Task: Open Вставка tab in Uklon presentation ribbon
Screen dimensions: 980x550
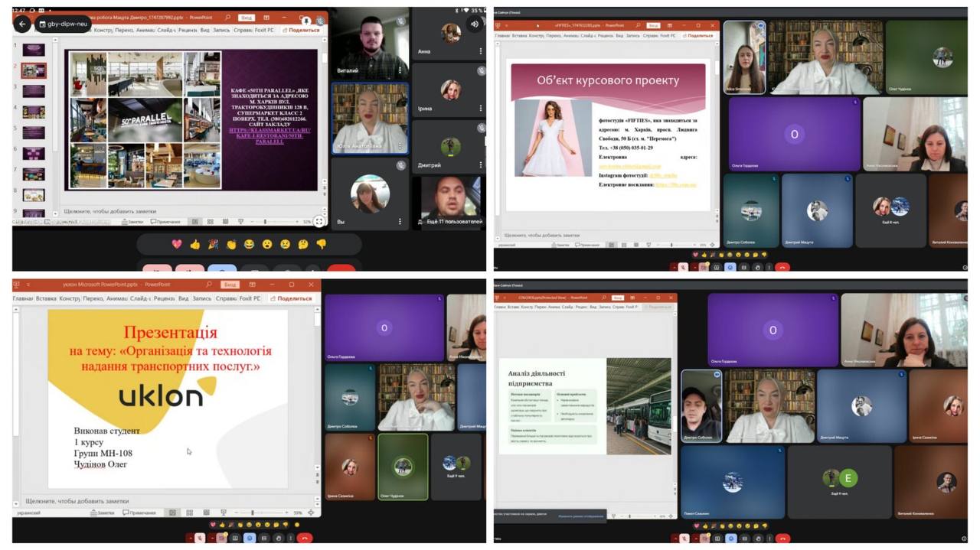Action: (x=46, y=298)
